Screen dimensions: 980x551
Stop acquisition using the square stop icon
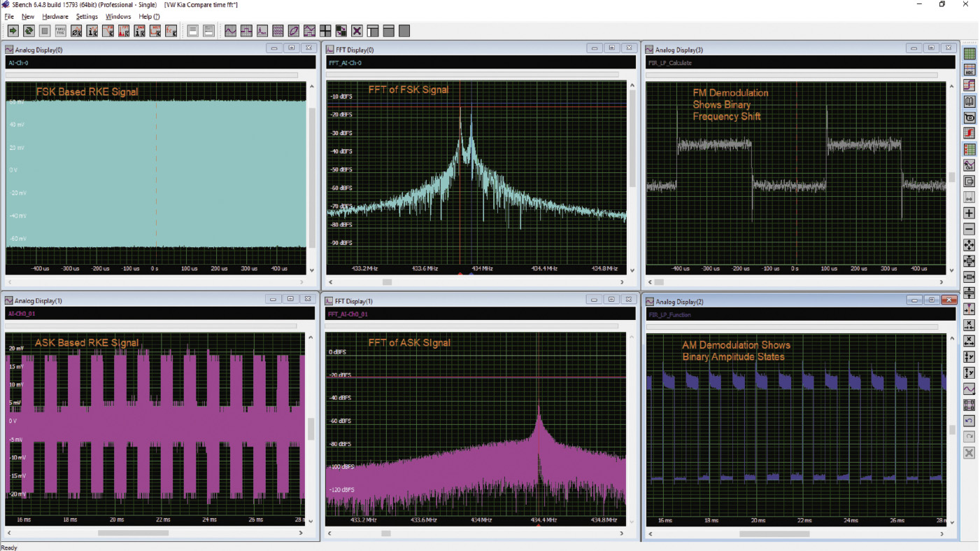pyautogui.click(x=45, y=31)
